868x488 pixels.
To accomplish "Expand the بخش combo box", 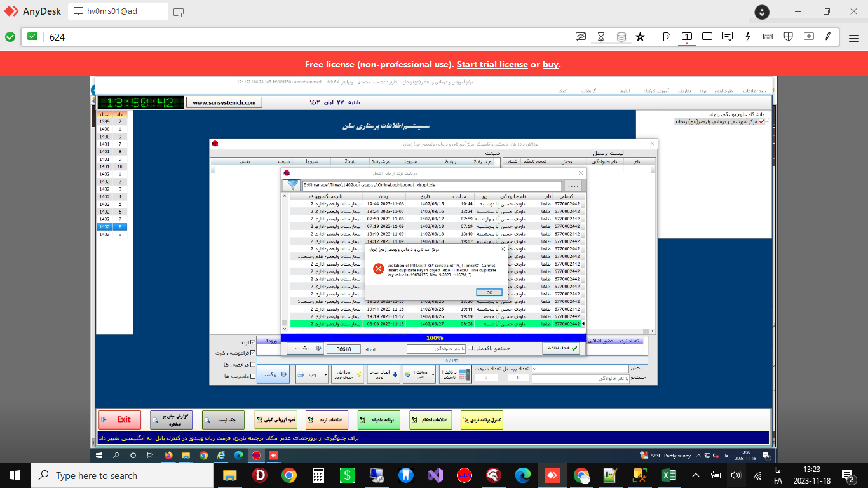I will [535, 369].
